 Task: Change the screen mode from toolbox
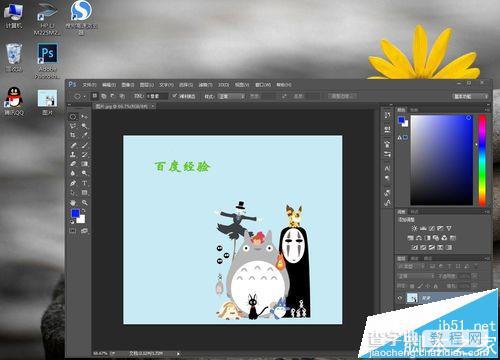pyautogui.click(x=84, y=231)
